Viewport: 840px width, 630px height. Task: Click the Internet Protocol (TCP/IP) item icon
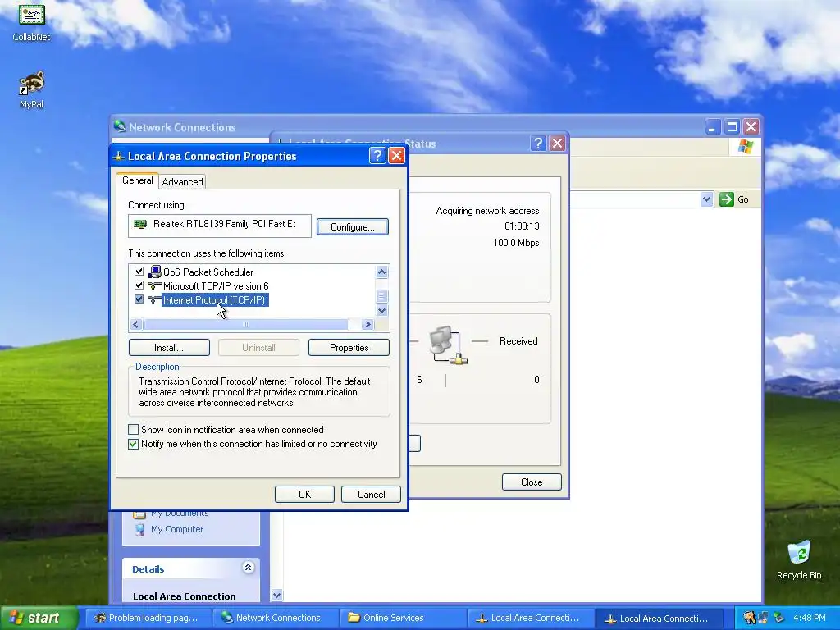click(x=155, y=300)
